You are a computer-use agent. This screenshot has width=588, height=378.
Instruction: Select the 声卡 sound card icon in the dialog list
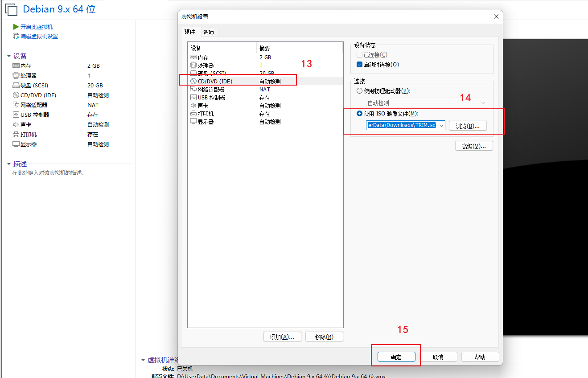tap(193, 106)
